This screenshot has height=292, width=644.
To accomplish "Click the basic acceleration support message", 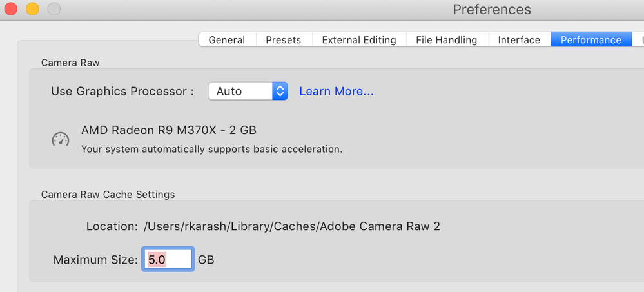I will [x=211, y=149].
